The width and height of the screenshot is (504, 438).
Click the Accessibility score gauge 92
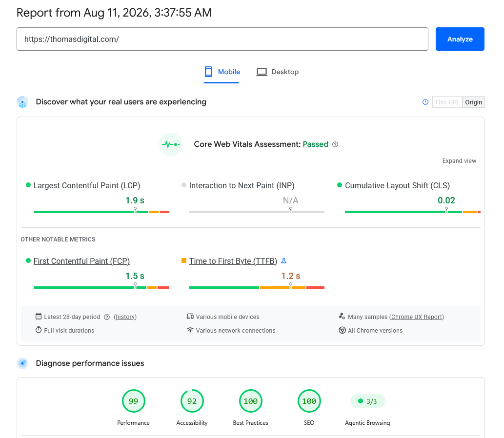(192, 401)
